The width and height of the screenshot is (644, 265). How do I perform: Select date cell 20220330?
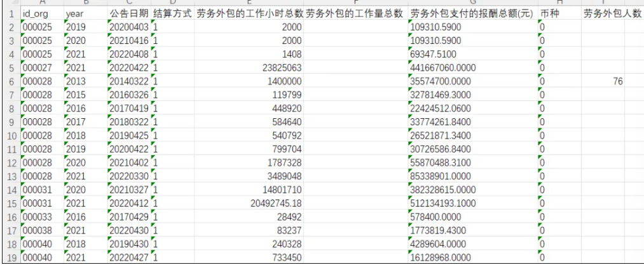[129, 176]
